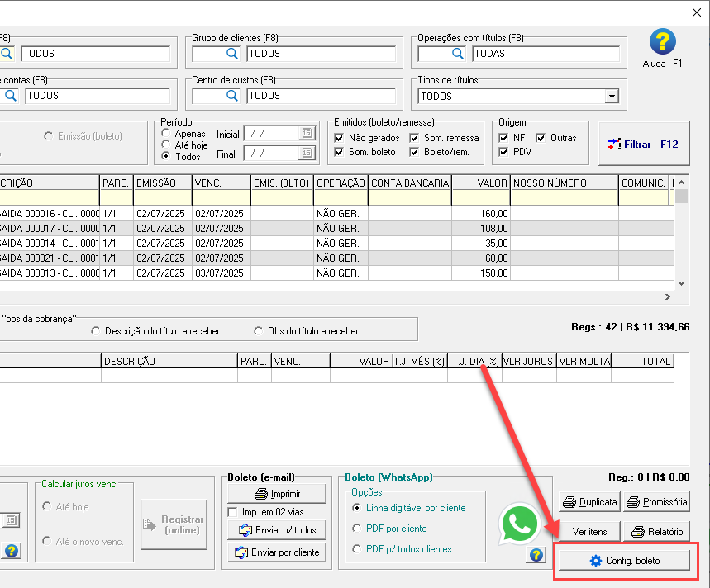Click Enviar por cliente button

pyautogui.click(x=277, y=552)
